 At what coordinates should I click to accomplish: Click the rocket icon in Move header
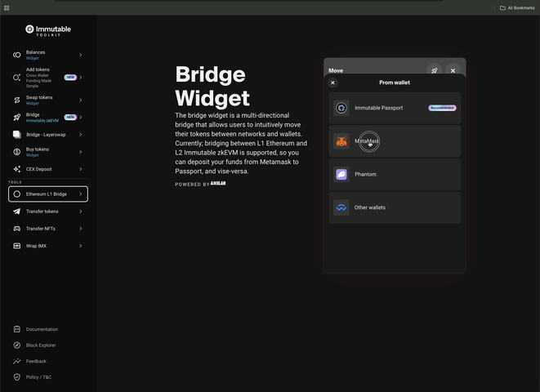click(435, 70)
